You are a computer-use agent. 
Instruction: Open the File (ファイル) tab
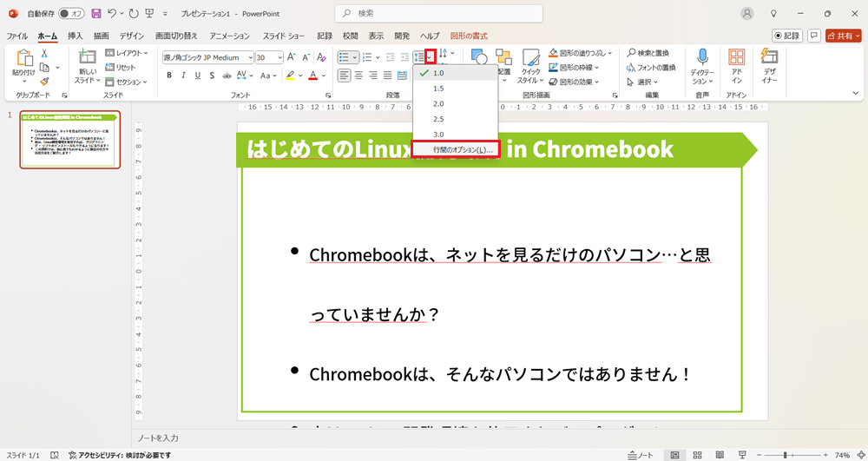point(17,36)
